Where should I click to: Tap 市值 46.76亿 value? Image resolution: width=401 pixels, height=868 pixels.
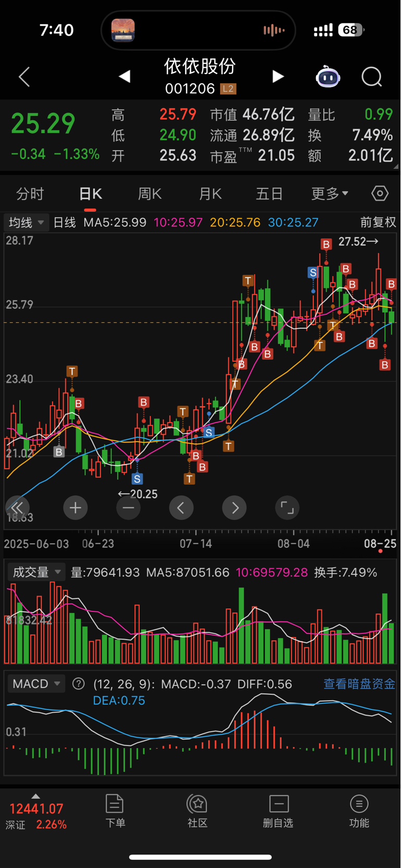[x=269, y=114]
